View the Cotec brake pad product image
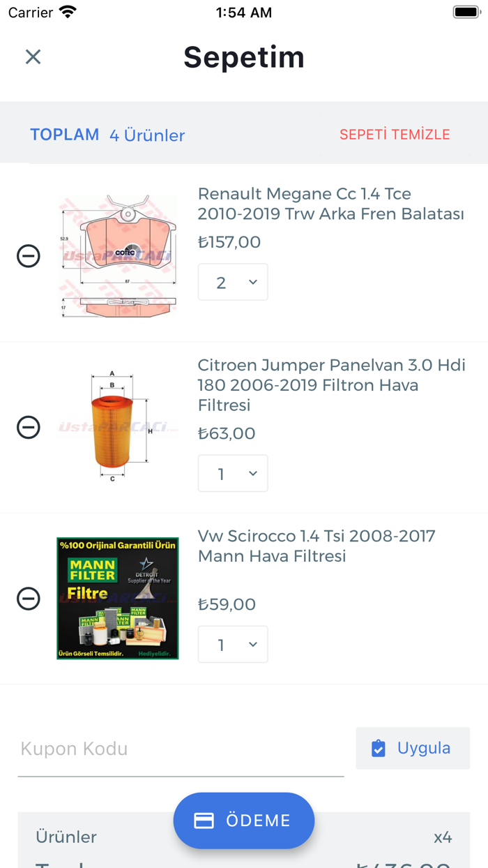Image resolution: width=488 pixels, height=868 pixels. pos(117,253)
